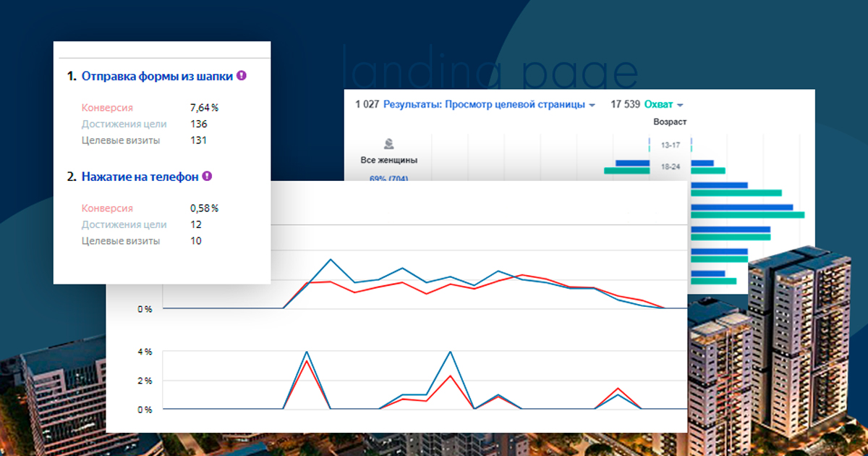This screenshot has height=456, width=868.
Task: Select the goal achievements value 136
Action: pyautogui.click(x=198, y=124)
